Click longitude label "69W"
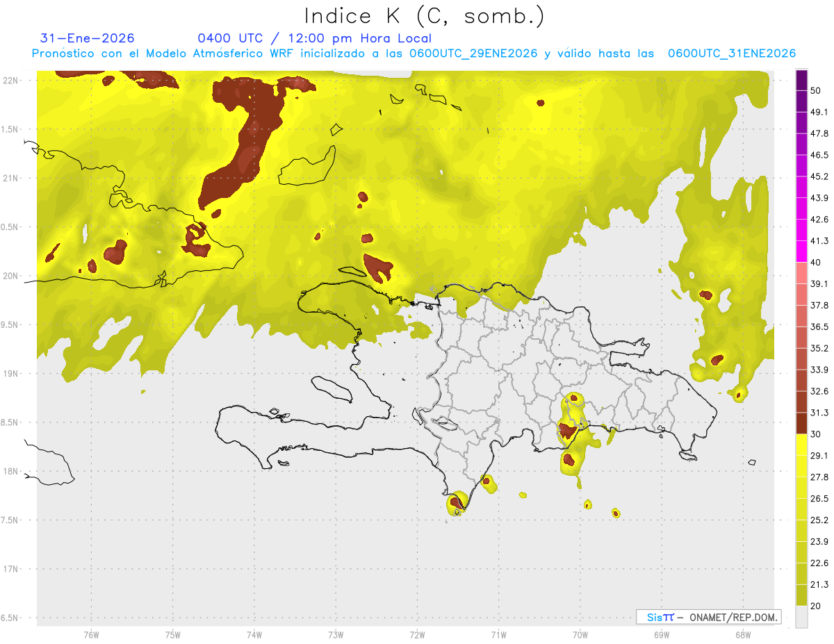834x644 pixels. click(662, 634)
